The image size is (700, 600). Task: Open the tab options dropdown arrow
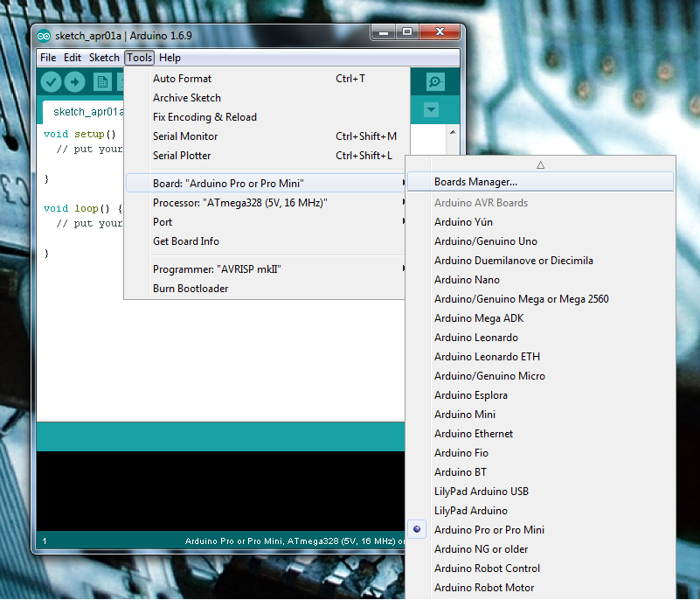pos(431,109)
